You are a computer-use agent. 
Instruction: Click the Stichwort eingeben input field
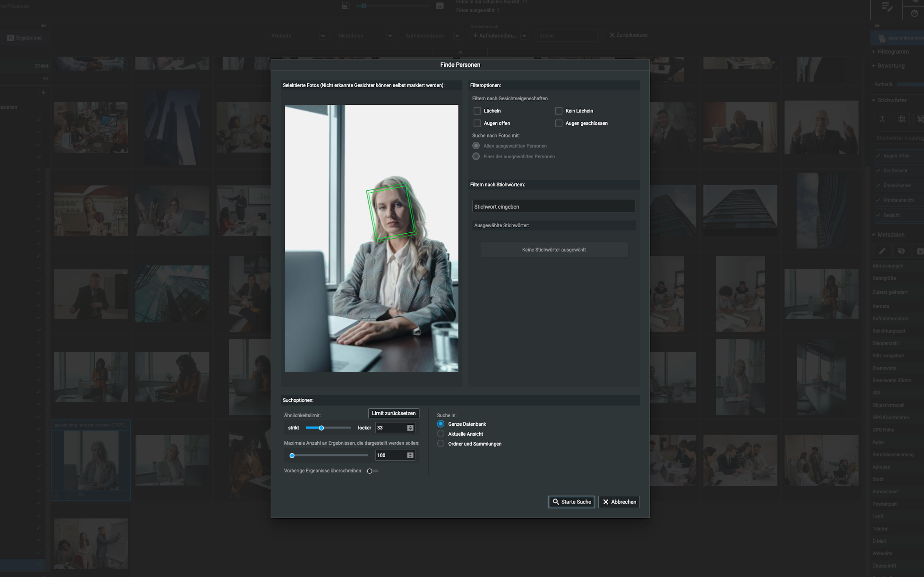[x=553, y=206]
